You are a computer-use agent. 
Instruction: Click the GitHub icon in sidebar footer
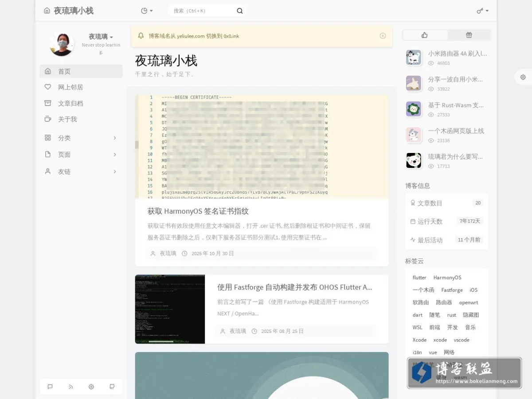click(x=112, y=387)
